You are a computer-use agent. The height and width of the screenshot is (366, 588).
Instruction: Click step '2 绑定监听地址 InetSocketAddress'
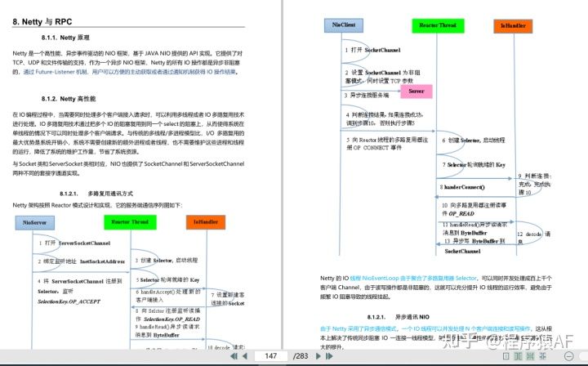pyautogui.click(x=82, y=261)
